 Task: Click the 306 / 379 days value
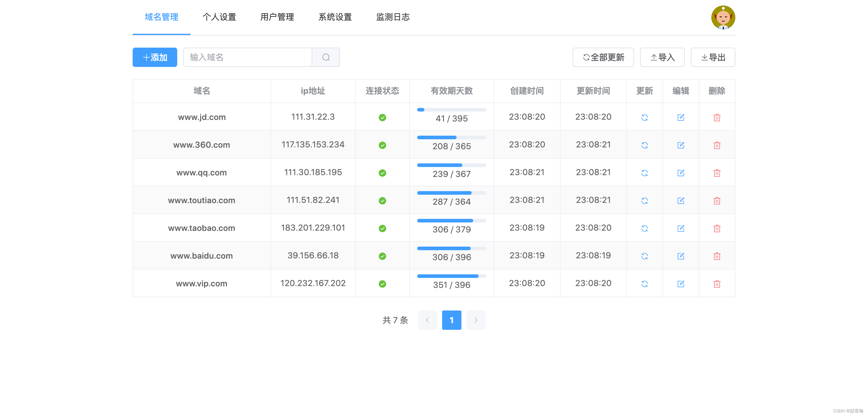(451, 230)
